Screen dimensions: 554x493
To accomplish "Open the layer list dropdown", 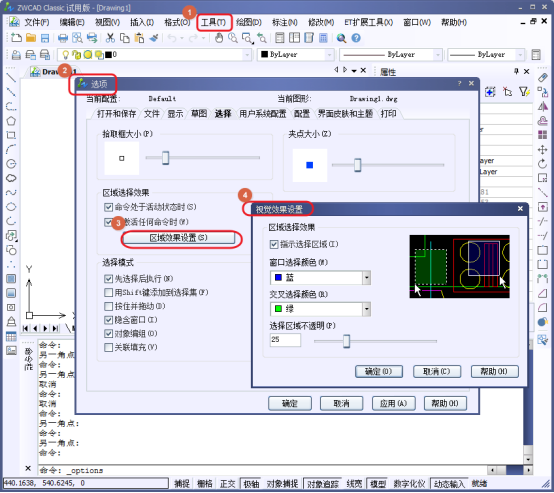I will 247,55.
